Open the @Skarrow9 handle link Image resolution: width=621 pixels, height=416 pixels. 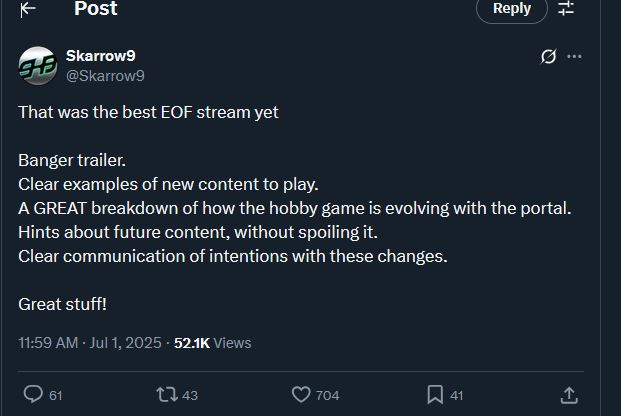(x=105, y=76)
